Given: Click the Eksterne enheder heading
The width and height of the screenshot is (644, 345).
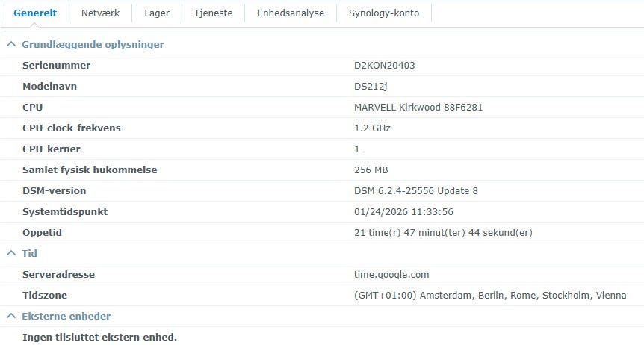Looking at the screenshot, I should (x=66, y=316).
